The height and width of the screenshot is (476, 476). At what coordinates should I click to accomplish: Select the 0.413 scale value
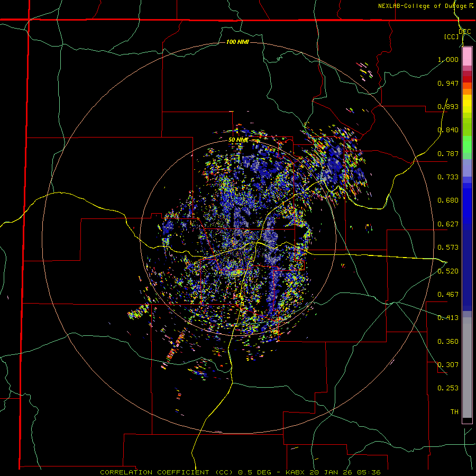[448, 318]
